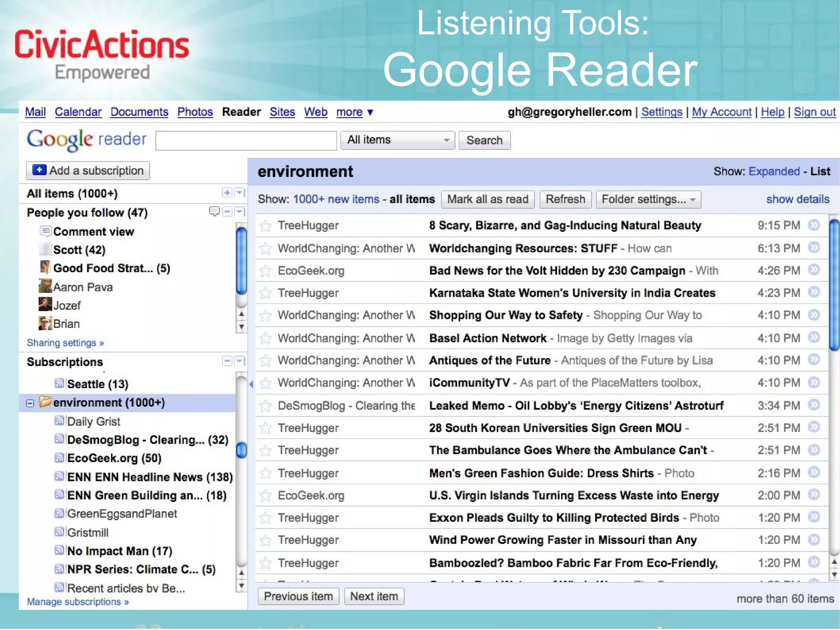Click the plus icon on Add a subscription
Viewport: 840px width, 630px height.
point(39,170)
